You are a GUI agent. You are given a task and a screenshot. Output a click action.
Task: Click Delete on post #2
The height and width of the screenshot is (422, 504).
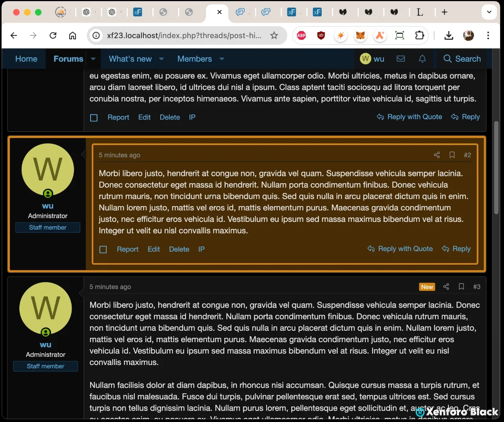coord(179,249)
